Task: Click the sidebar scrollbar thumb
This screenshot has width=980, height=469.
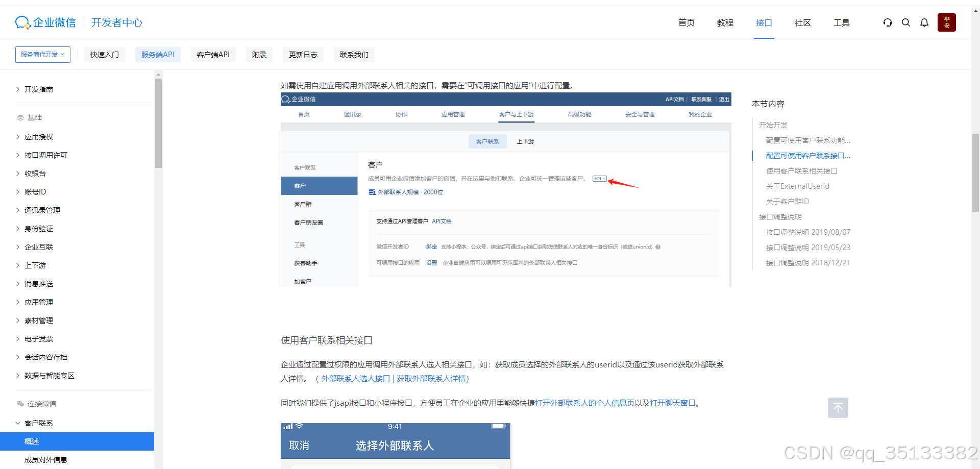Action: pyautogui.click(x=158, y=123)
